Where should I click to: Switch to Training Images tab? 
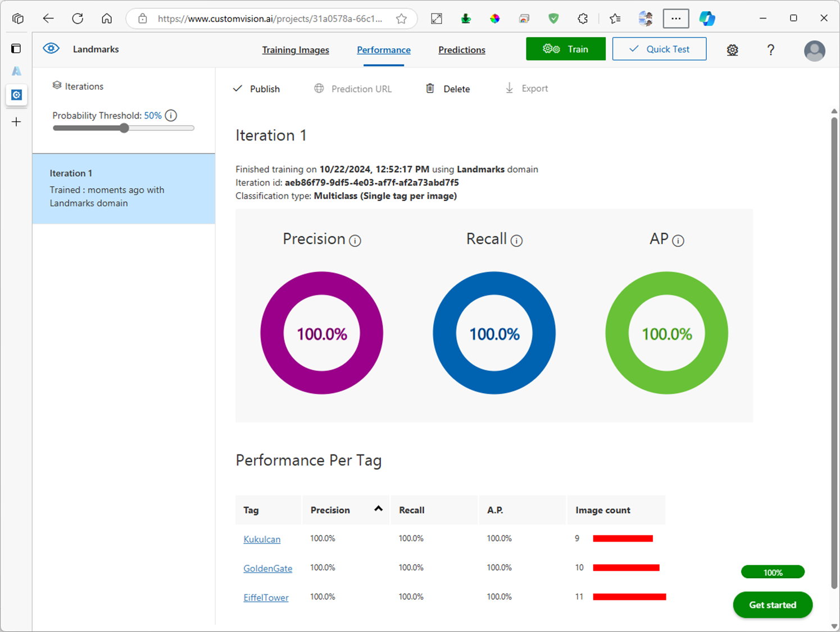[x=296, y=50]
